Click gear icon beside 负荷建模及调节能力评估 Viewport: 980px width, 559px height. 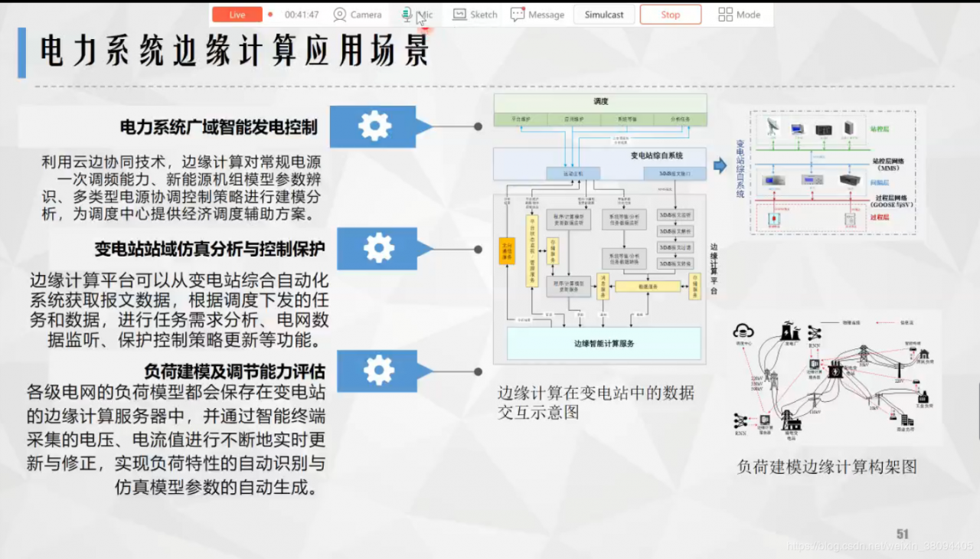[x=378, y=371]
